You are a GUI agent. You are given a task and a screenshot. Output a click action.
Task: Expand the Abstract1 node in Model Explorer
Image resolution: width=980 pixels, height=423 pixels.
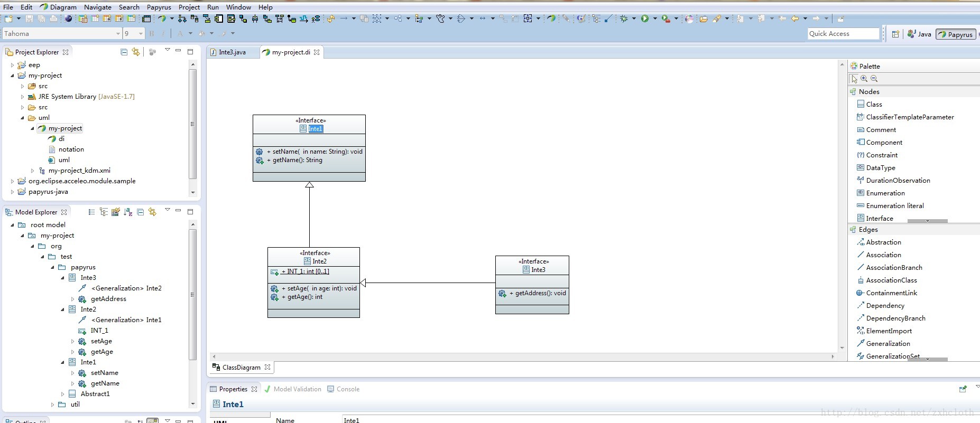pos(62,394)
